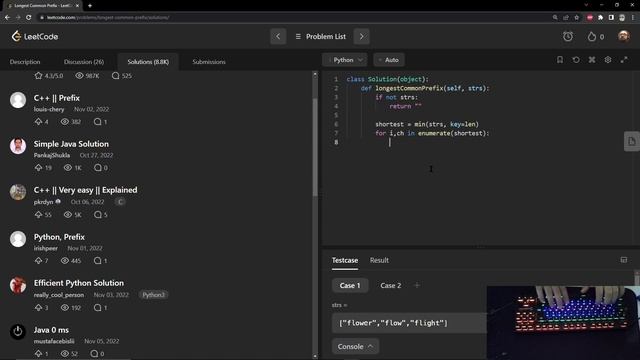Select Case 2
The image size is (640, 360).
tap(391, 285)
